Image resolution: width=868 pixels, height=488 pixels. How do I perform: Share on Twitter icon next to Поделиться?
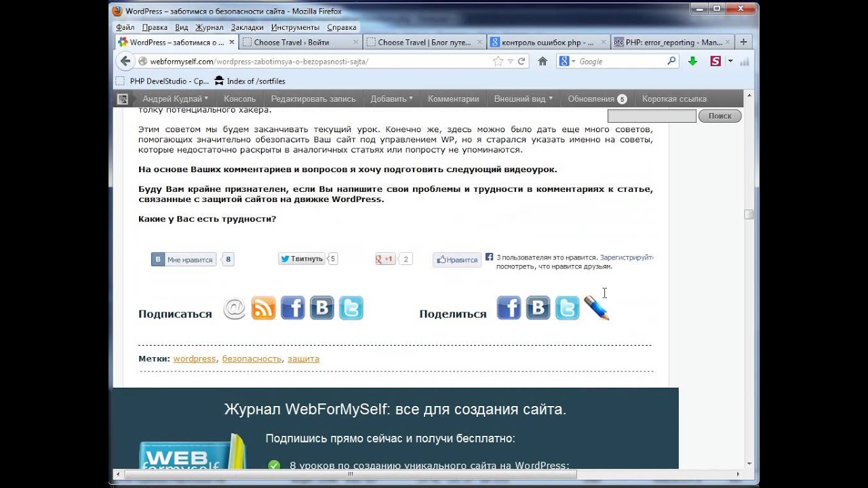coord(568,308)
